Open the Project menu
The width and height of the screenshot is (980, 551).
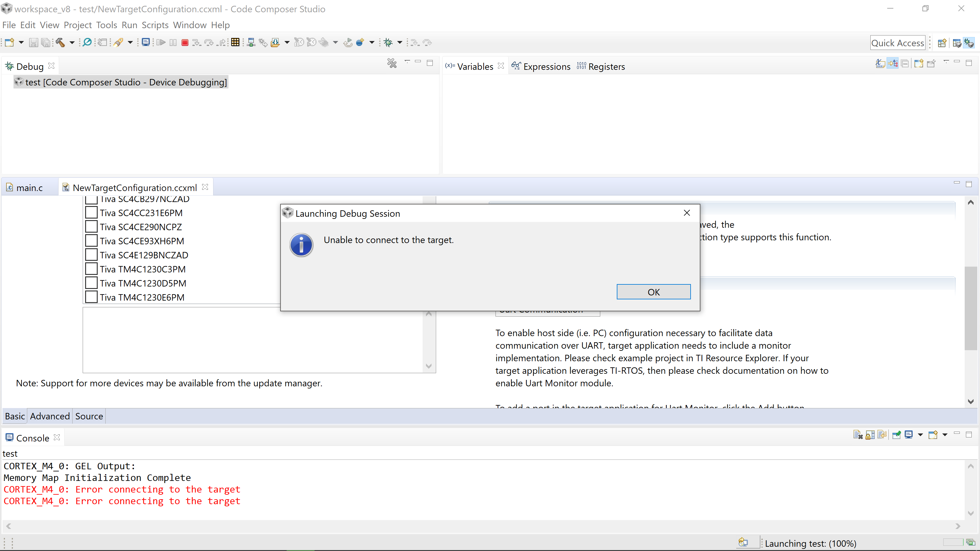(77, 25)
